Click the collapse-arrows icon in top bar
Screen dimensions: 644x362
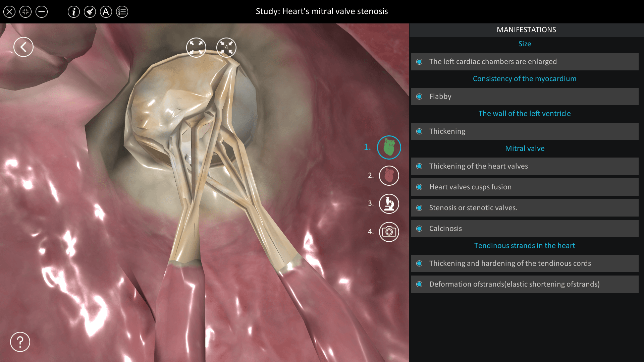(25, 12)
